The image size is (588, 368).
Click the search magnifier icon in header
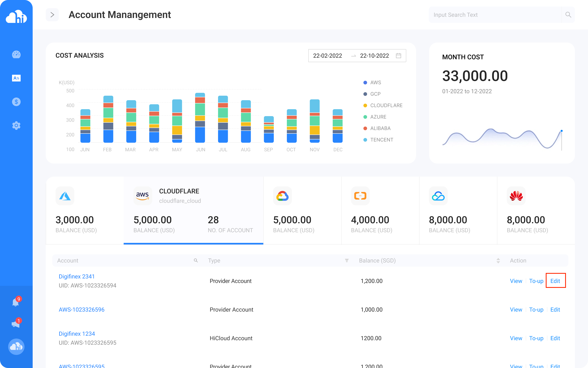568,15
